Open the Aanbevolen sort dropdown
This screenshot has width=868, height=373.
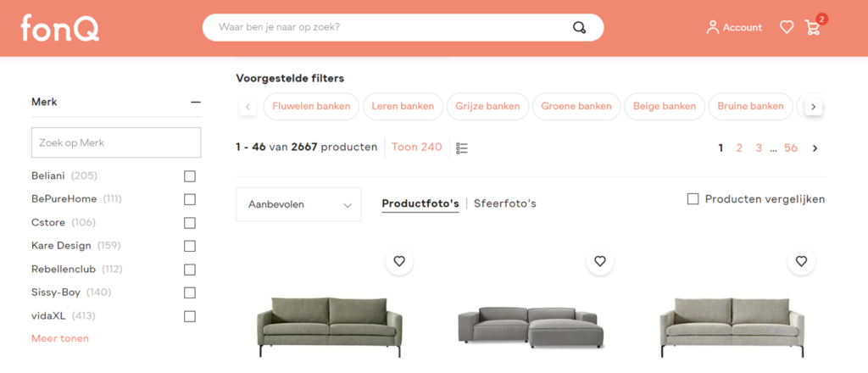[298, 204]
